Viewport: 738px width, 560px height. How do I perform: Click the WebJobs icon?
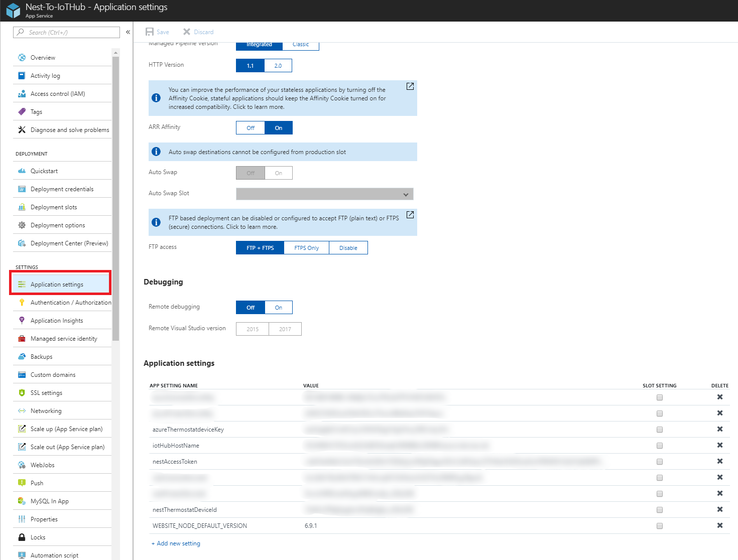[x=22, y=465]
